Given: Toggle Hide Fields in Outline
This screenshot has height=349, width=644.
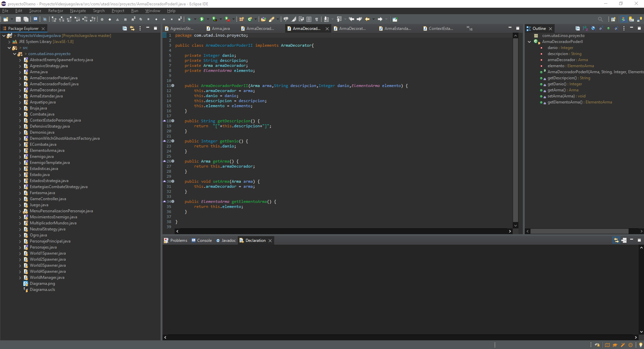Looking at the screenshot, I should coord(593,29).
